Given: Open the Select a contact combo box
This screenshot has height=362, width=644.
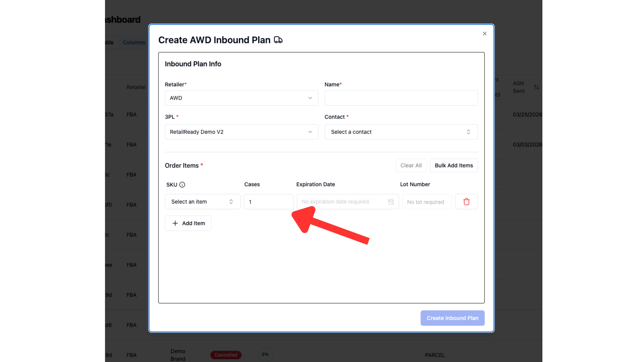Looking at the screenshot, I should 401,132.
